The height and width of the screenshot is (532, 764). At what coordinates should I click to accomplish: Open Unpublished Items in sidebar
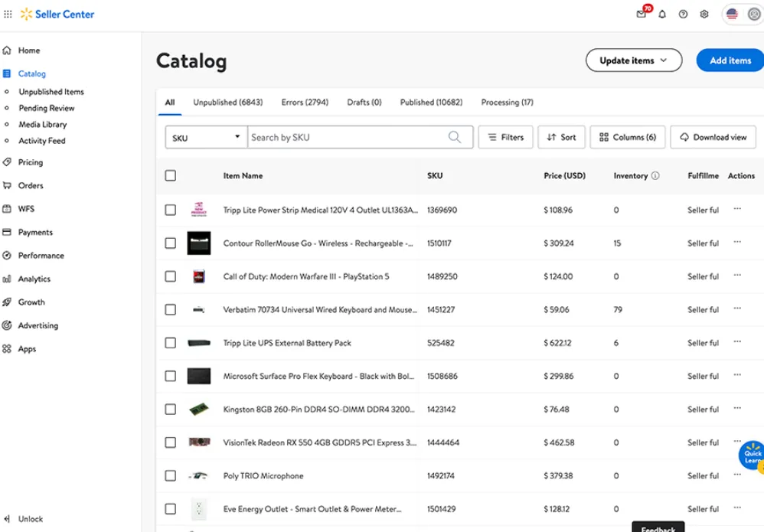tap(51, 92)
